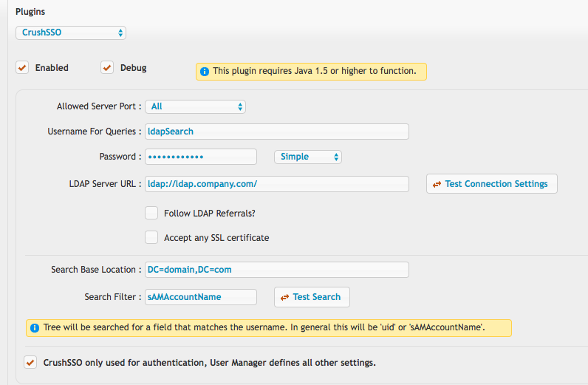Screen dimensions: 588x385
Task: Click the Java 1.5 requirement notice text
Action: click(315, 71)
